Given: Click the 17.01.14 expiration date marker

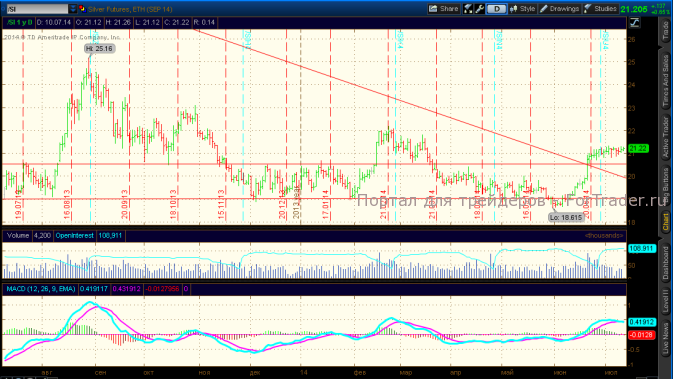Looking at the screenshot, I should click(x=326, y=205).
